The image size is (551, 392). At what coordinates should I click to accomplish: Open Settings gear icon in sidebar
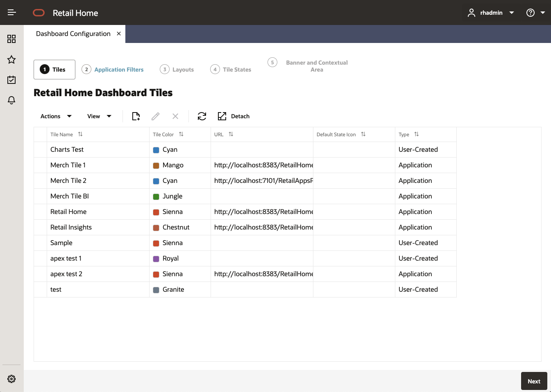[11, 379]
